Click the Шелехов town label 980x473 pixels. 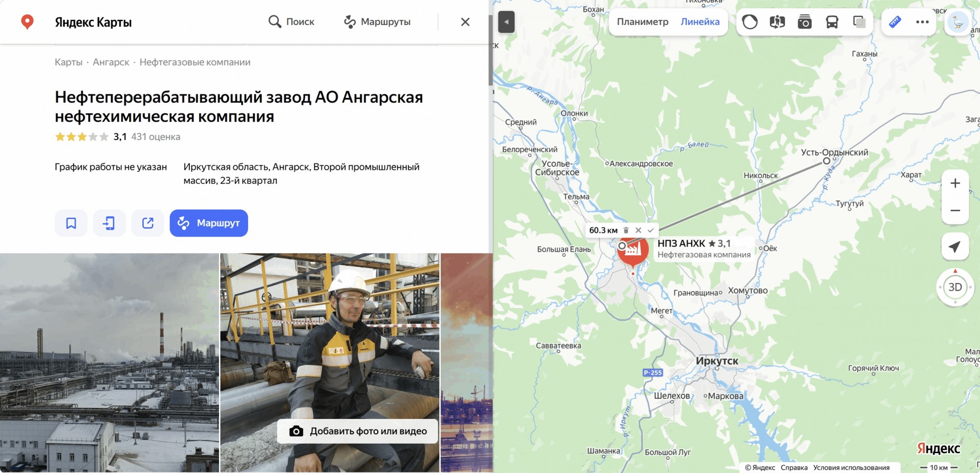pos(672,395)
